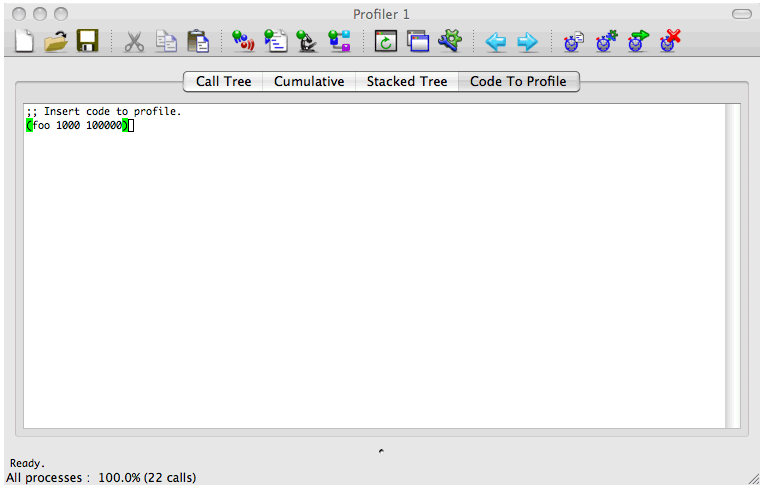Click the ';; Insert code to profile.' comment
Image resolution: width=765 pixels, height=492 pixels.
tap(104, 111)
